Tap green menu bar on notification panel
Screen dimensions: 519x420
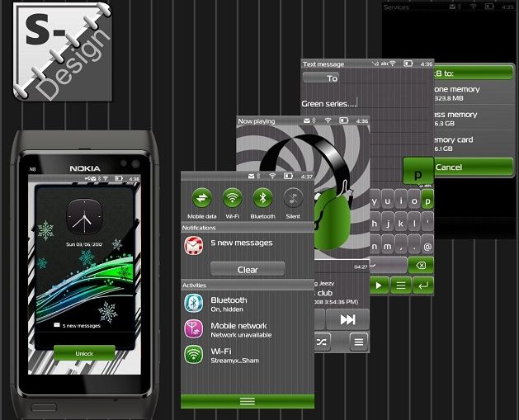(x=248, y=401)
